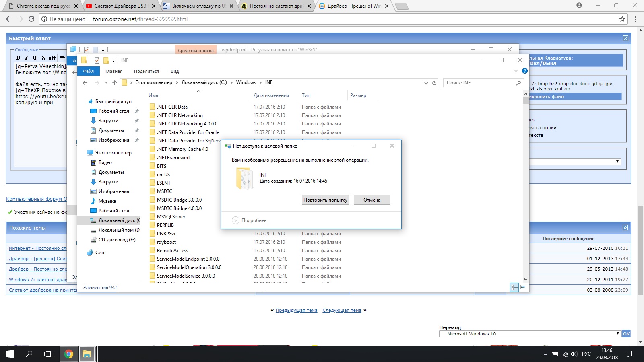Select the '.NET CLR Data' folder

click(172, 107)
